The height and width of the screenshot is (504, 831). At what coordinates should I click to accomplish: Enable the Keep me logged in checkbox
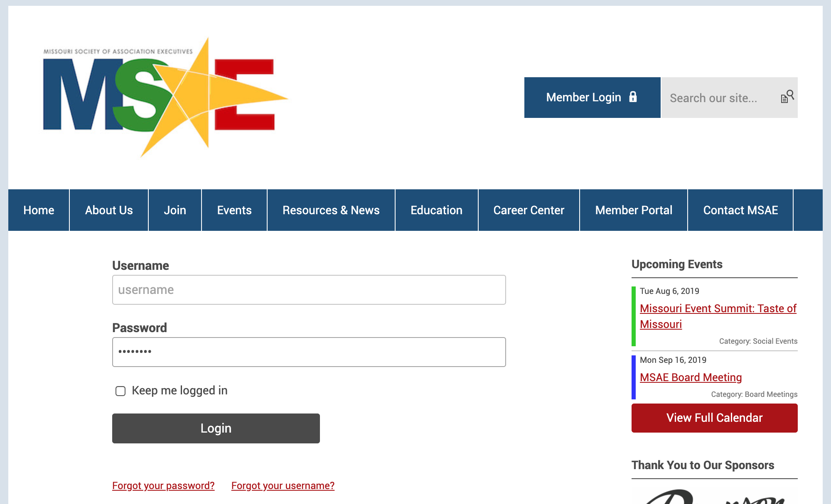[x=120, y=391]
